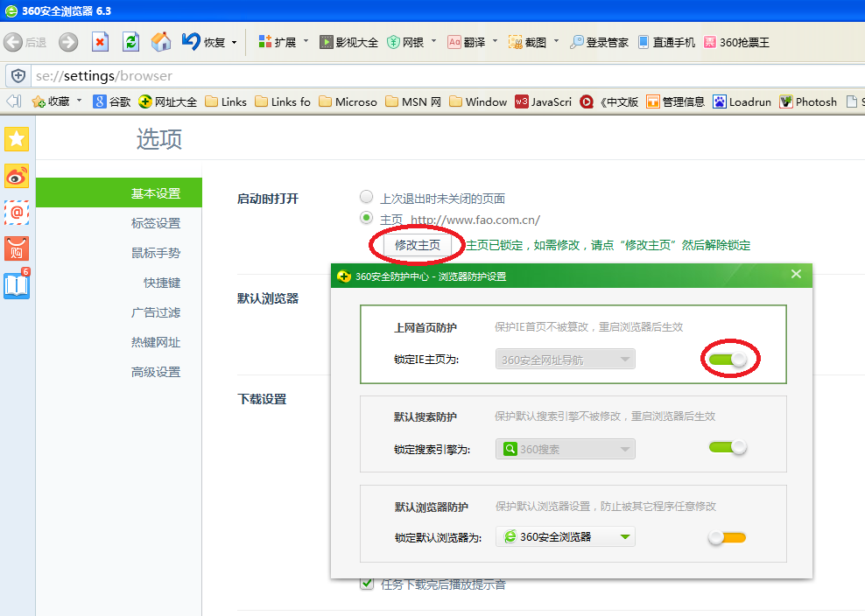Open the 谷歌 bookmark

pos(112,101)
